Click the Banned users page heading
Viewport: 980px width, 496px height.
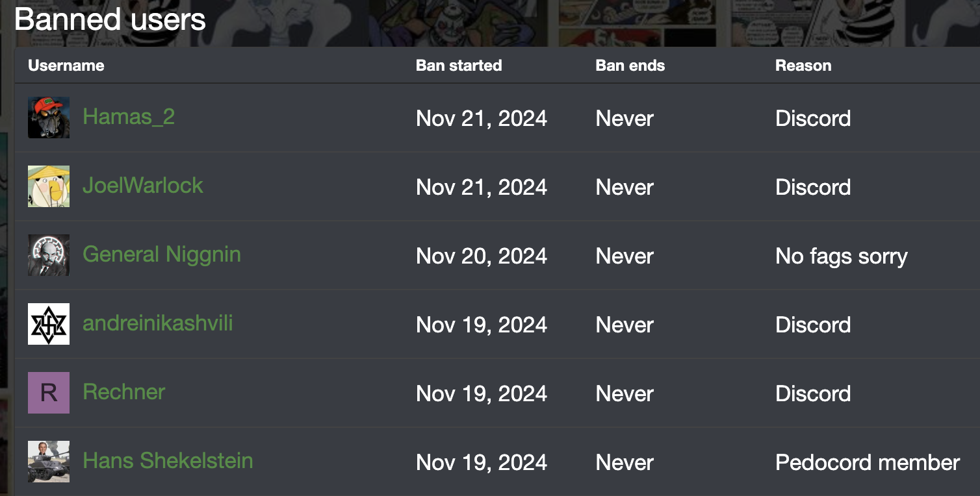[x=110, y=19]
